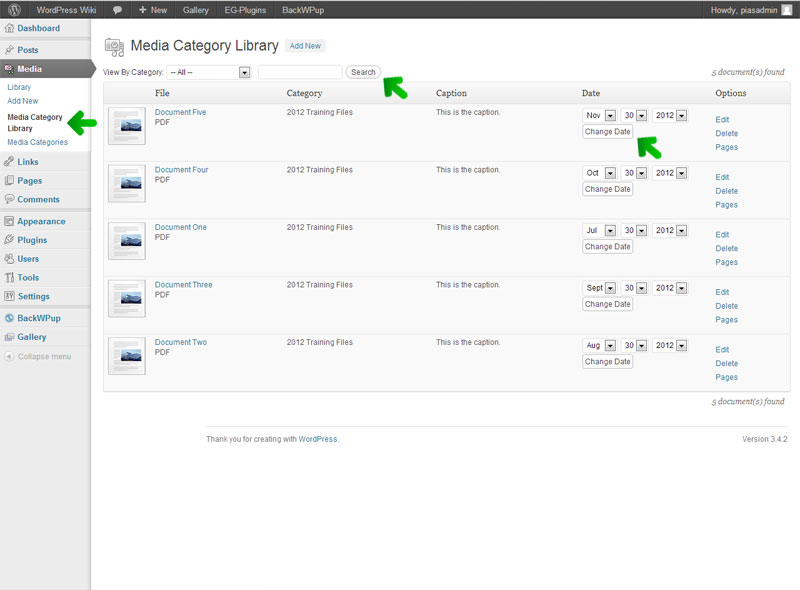Click the Add New button beside title
Image resolution: width=800 pixels, height=590 pixels.
[x=305, y=46]
